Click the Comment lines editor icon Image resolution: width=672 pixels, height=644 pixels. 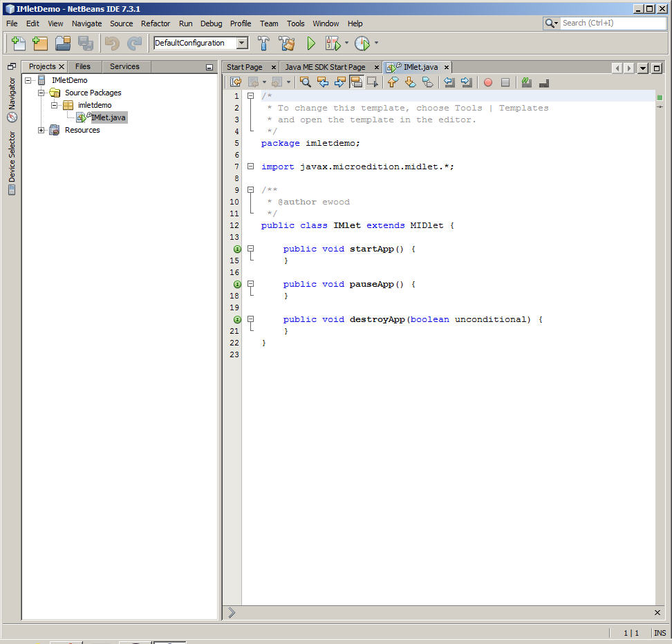coord(527,82)
